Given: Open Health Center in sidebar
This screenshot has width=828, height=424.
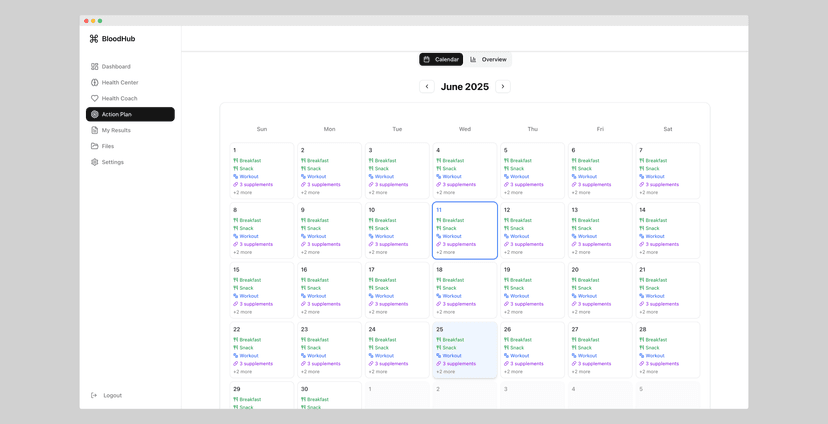Looking at the screenshot, I should (x=130, y=82).
